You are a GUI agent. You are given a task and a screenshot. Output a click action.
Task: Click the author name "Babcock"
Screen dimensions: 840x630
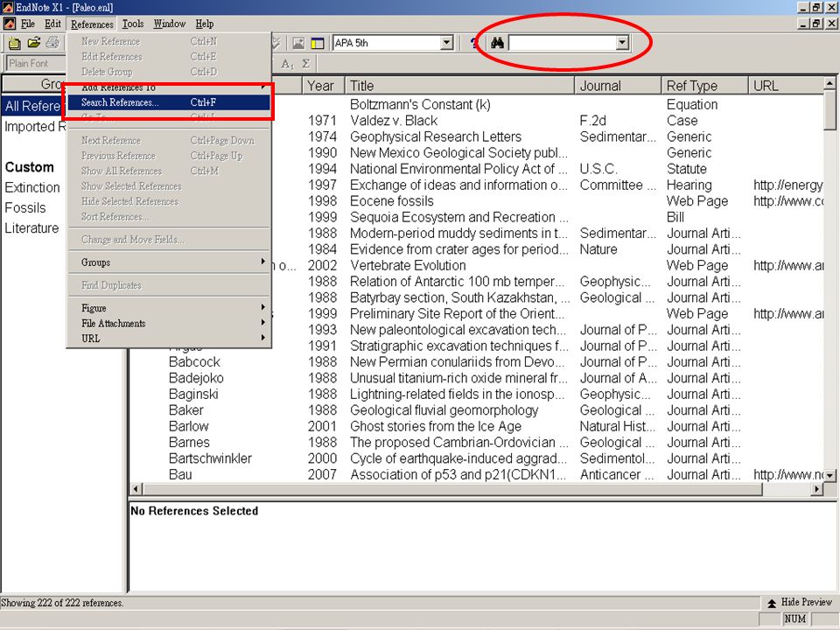(194, 362)
